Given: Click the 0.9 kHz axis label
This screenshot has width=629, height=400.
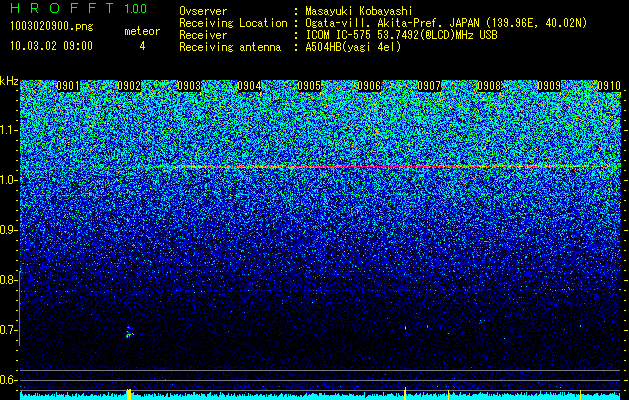Looking at the screenshot, I should [x=8, y=230].
